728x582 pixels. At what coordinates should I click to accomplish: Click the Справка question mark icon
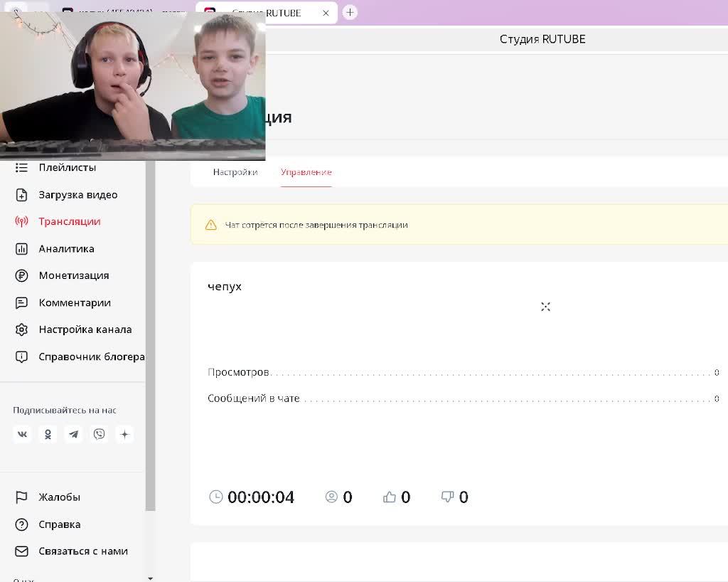click(x=21, y=524)
